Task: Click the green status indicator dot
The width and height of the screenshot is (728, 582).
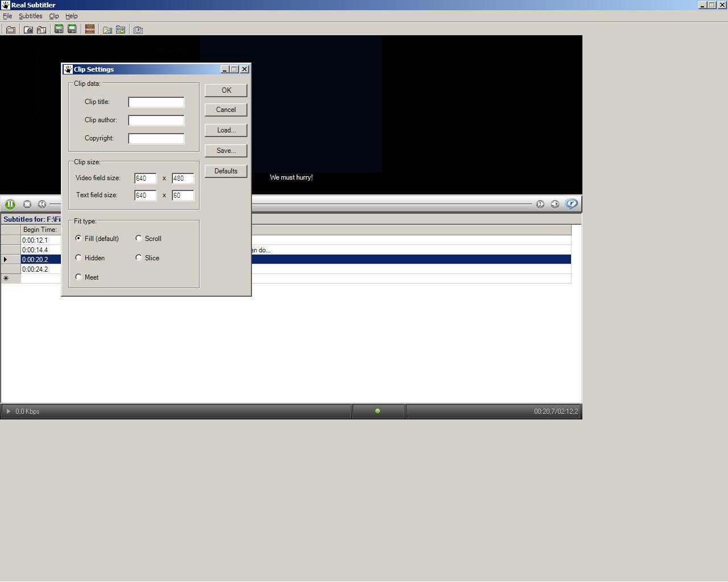Action: click(x=378, y=411)
